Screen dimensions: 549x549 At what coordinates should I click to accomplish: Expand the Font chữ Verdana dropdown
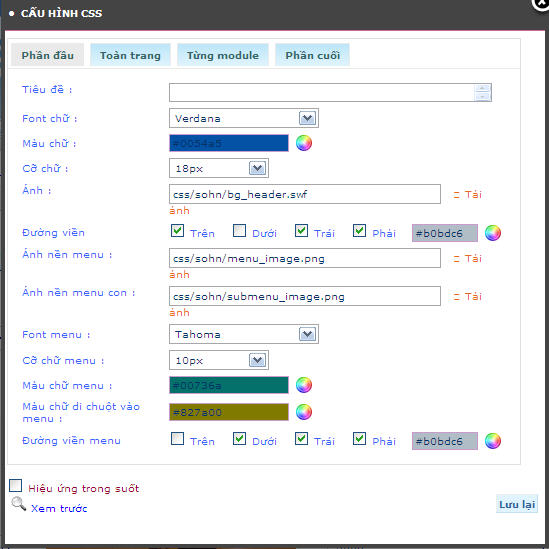pos(244,118)
